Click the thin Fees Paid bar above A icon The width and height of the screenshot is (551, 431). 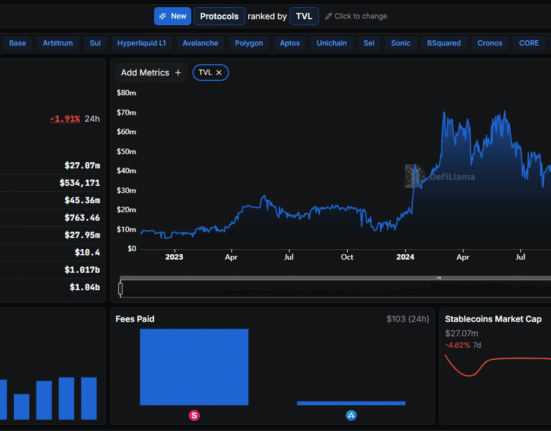[351, 403]
